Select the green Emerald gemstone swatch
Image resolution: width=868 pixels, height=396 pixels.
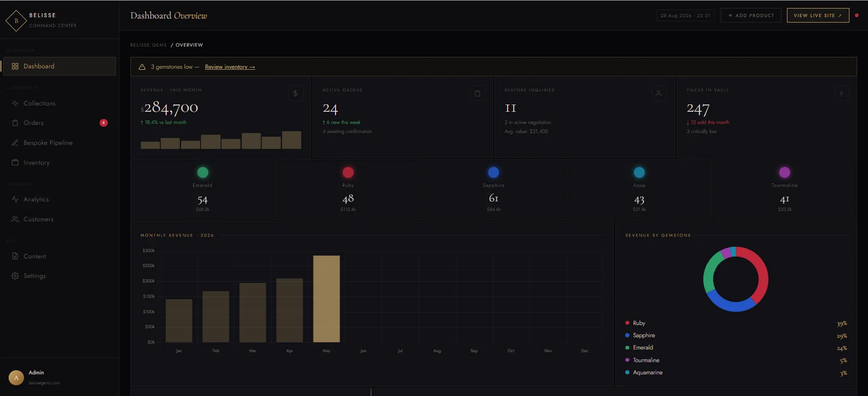coord(203,173)
